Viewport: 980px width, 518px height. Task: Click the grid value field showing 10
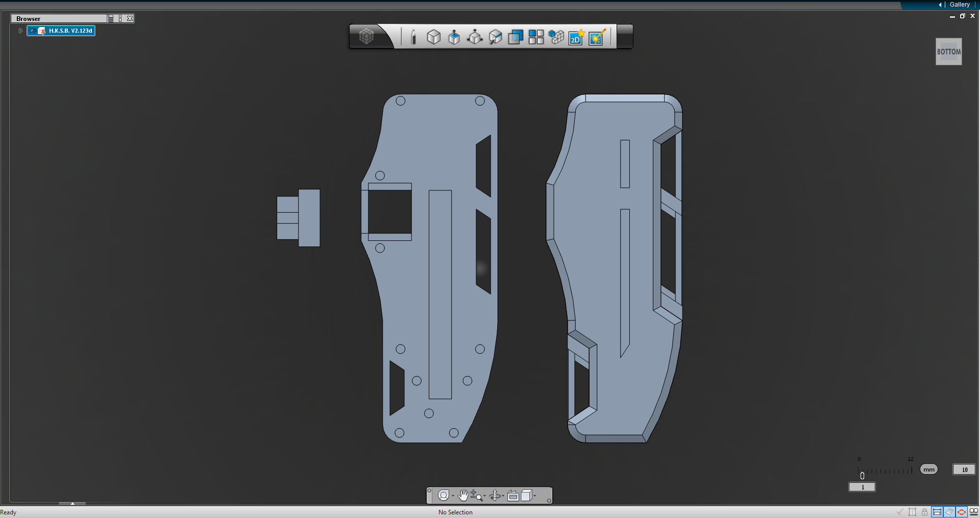tap(964, 470)
